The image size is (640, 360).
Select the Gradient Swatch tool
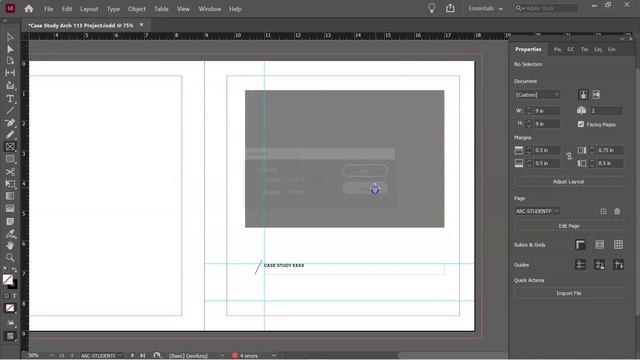pos(10,196)
